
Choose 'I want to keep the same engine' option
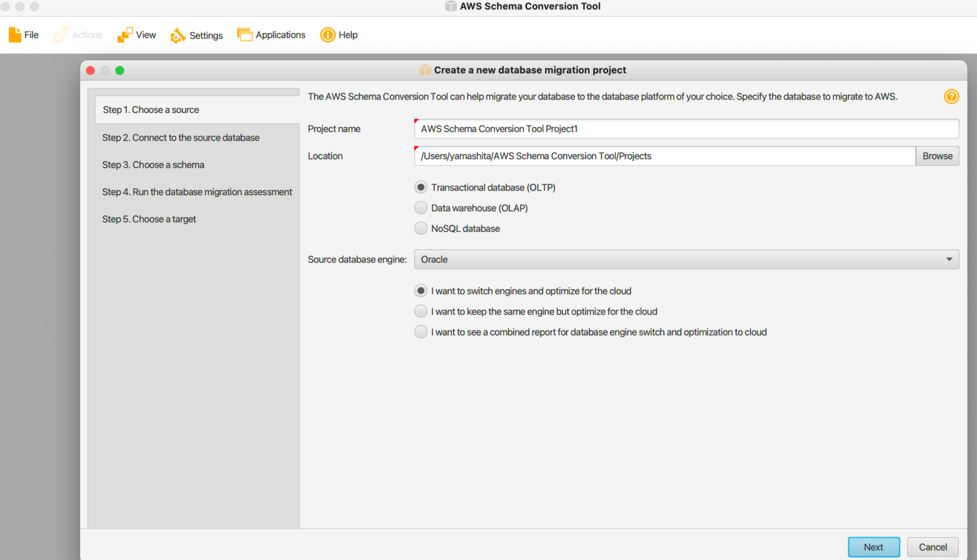(x=420, y=311)
